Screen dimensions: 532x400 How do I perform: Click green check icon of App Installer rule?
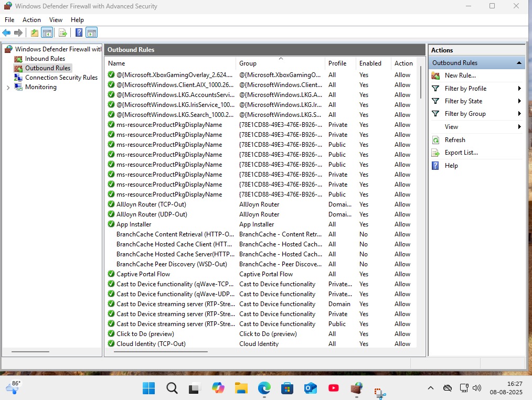click(x=111, y=224)
